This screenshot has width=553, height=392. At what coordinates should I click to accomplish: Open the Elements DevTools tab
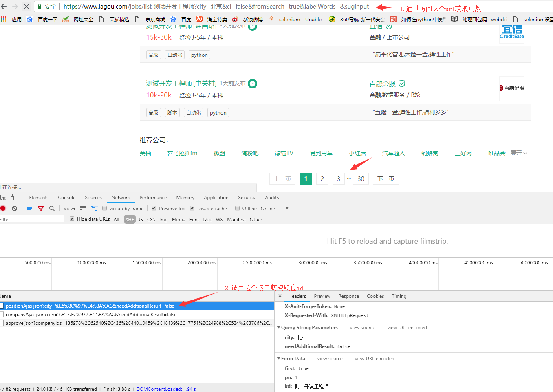coord(39,198)
